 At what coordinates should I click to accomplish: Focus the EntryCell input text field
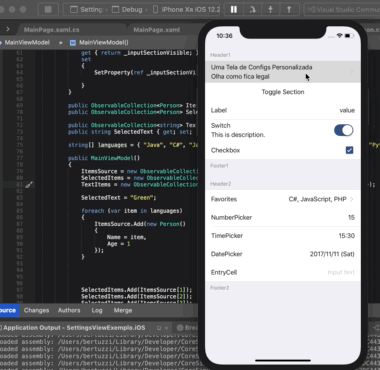pyautogui.click(x=341, y=272)
